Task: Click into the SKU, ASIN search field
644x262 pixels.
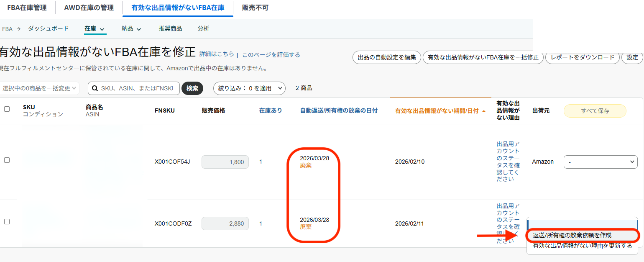Action: [138, 88]
